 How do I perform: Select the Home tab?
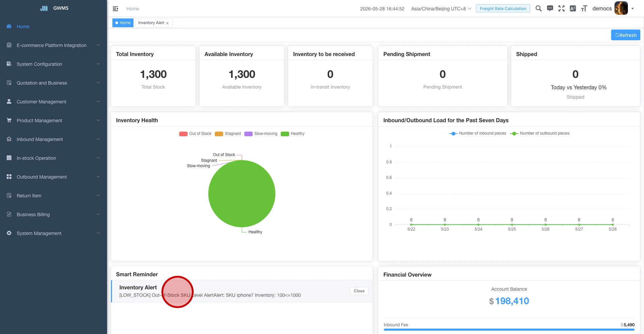click(123, 23)
